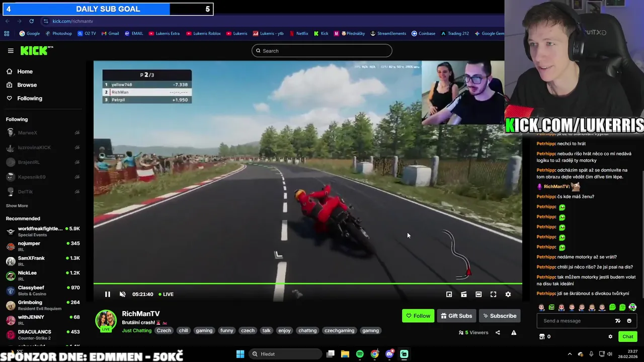This screenshot has width=644, height=362.
Task: Open Netflix bookmark
Action: click(298, 34)
